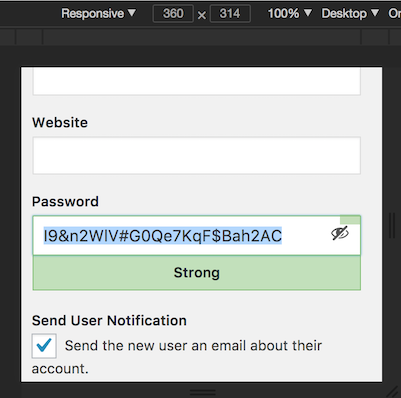Click inside the Password text field
Screen dimensions: 401x398
tap(196, 235)
